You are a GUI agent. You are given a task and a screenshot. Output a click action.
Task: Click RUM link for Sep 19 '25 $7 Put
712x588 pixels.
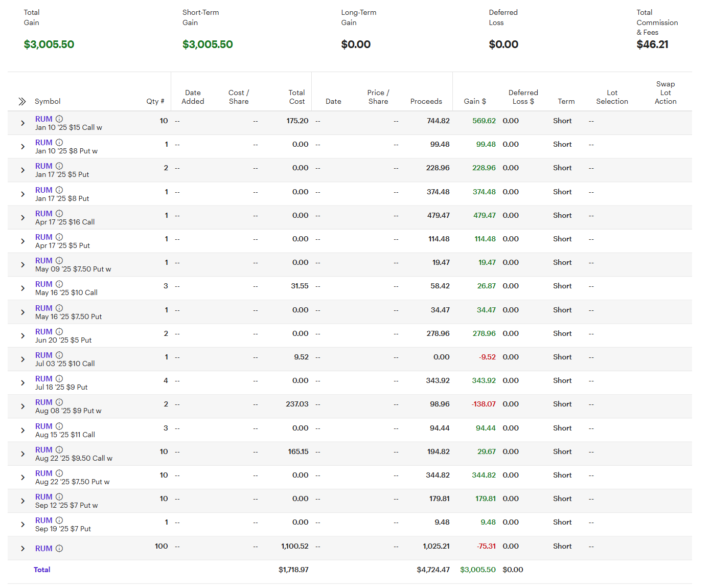[x=43, y=521]
